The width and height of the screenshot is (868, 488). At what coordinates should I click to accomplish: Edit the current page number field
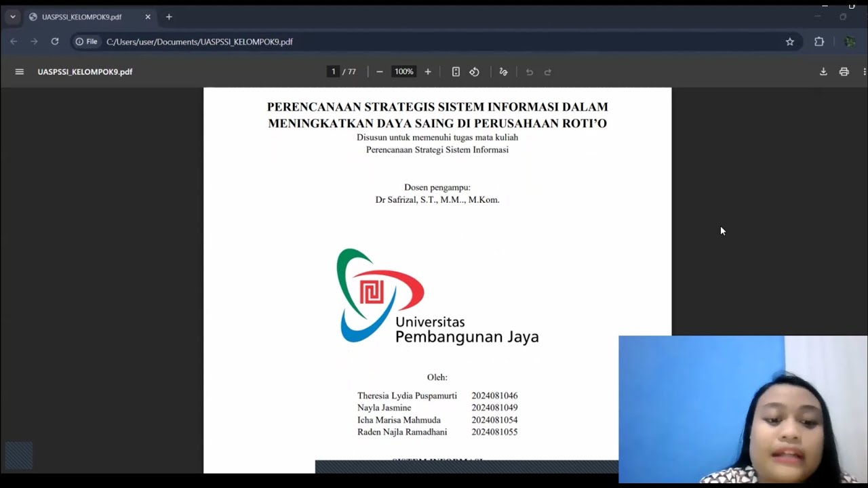coord(333,72)
